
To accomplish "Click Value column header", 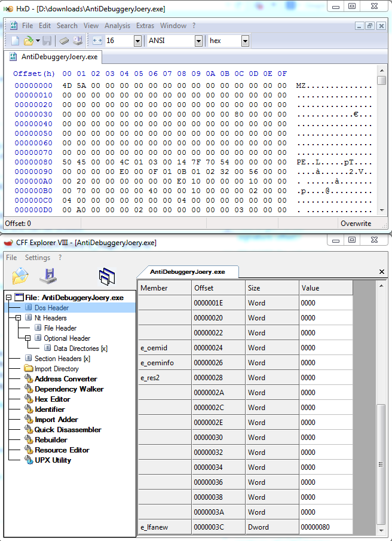I will (326, 288).
